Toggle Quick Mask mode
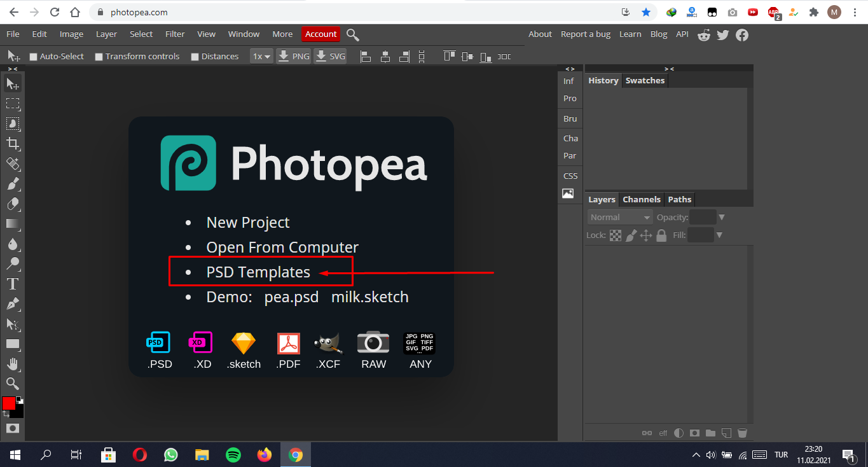This screenshot has width=868, height=467. click(13, 428)
